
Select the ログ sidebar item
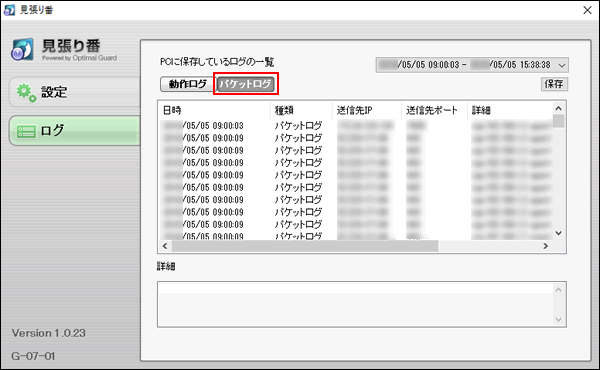pos(75,130)
